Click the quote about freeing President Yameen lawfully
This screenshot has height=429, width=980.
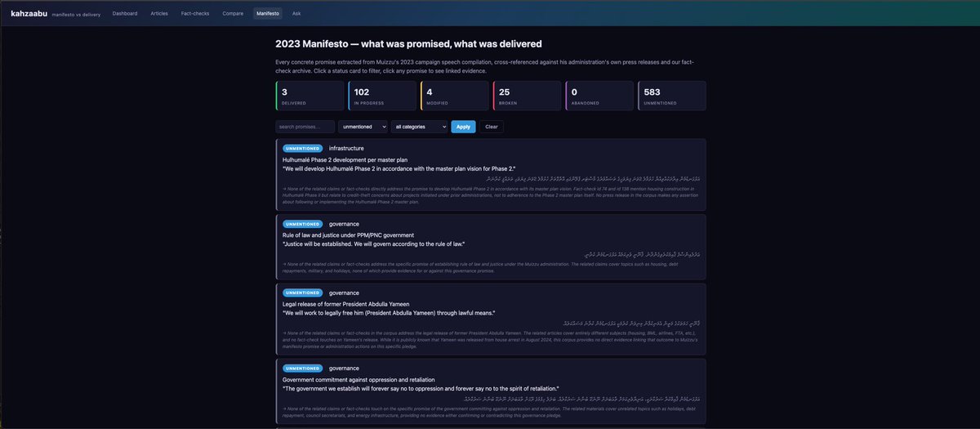389,313
